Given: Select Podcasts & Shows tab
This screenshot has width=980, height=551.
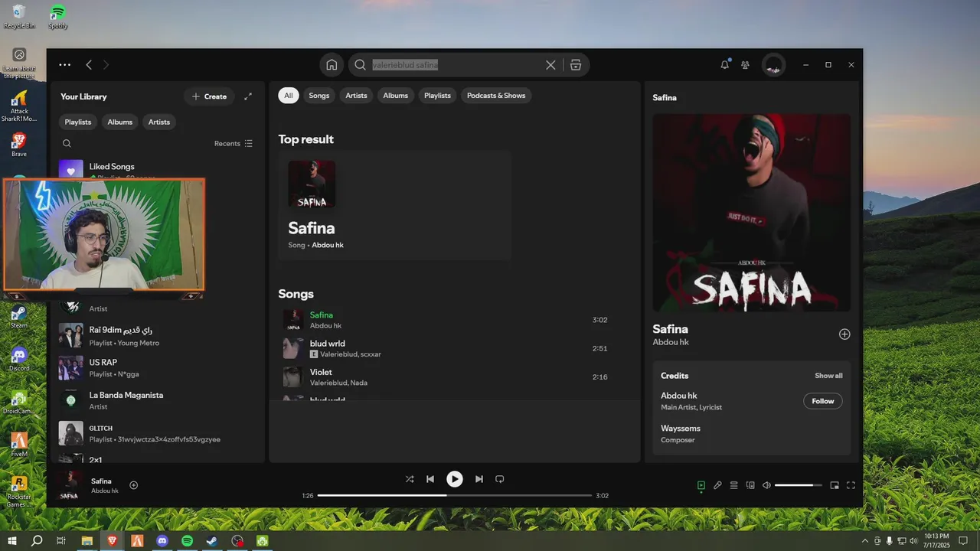Looking at the screenshot, I should click(496, 96).
